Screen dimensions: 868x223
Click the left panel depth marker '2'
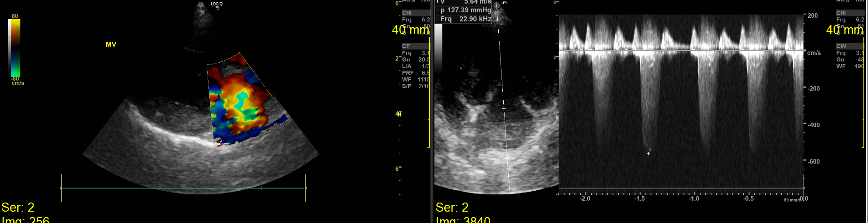(x=397, y=59)
